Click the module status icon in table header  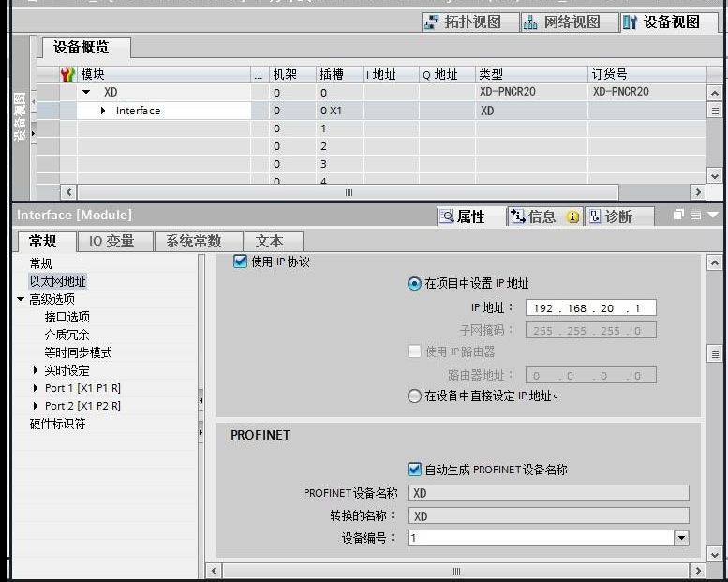[67, 74]
